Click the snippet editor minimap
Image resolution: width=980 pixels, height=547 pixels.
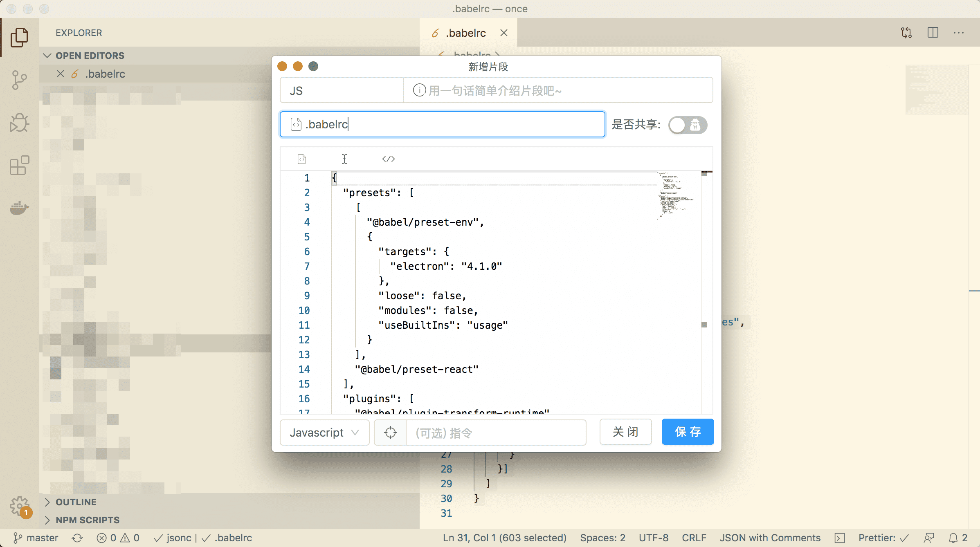click(677, 196)
